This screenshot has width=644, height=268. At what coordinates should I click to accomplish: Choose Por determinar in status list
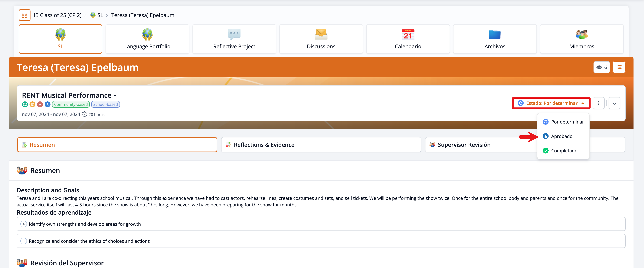pos(567,122)
